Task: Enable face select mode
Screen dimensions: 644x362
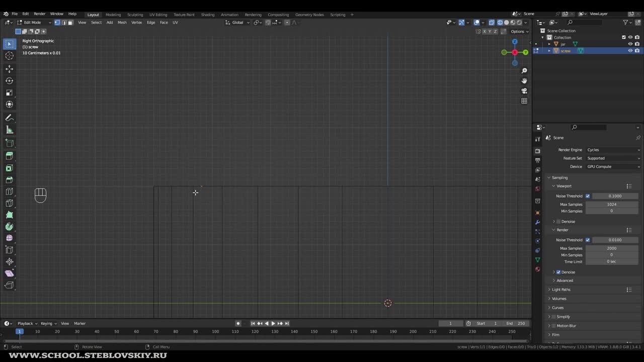Action: pyautogui.click(x=70, y=22)
